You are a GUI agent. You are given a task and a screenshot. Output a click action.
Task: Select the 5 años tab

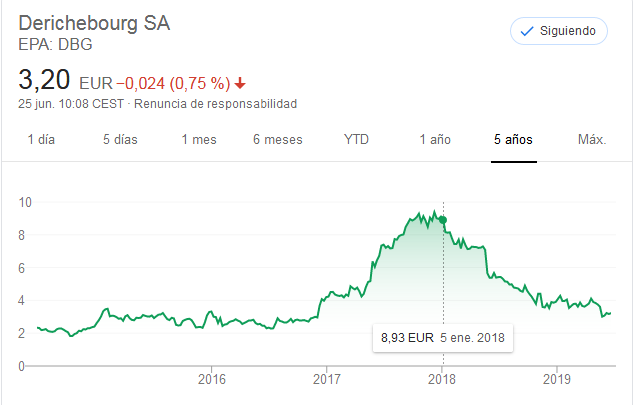(x=513, y=139)
